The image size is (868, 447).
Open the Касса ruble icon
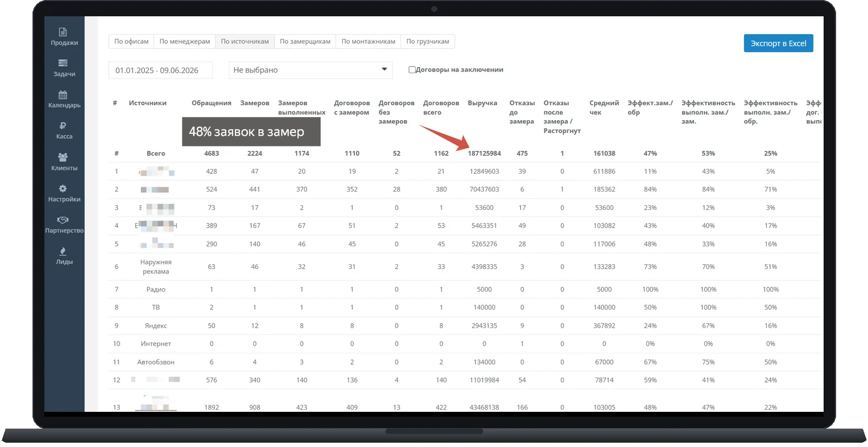pyautogui.click(x=63, y=126)
